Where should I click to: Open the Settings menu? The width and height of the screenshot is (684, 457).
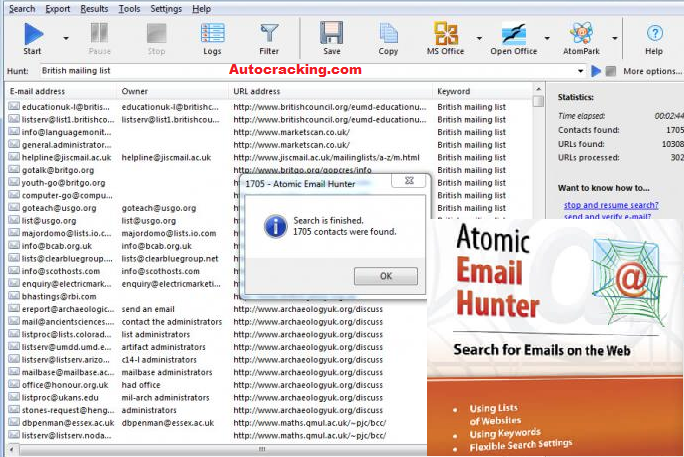(x=166, y=9)
